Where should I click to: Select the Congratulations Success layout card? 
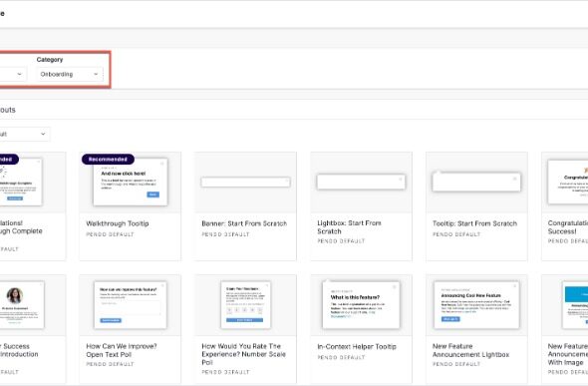(565, 206)
